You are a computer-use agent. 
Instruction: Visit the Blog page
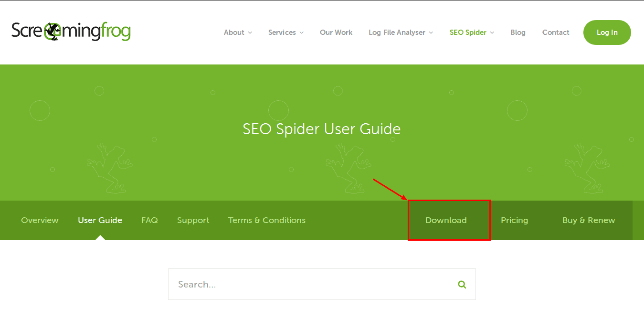[518, 32]
